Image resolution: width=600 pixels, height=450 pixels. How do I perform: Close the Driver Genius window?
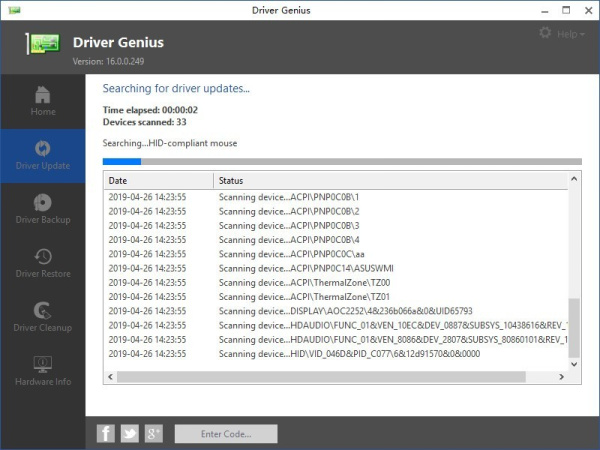(589, 10)
